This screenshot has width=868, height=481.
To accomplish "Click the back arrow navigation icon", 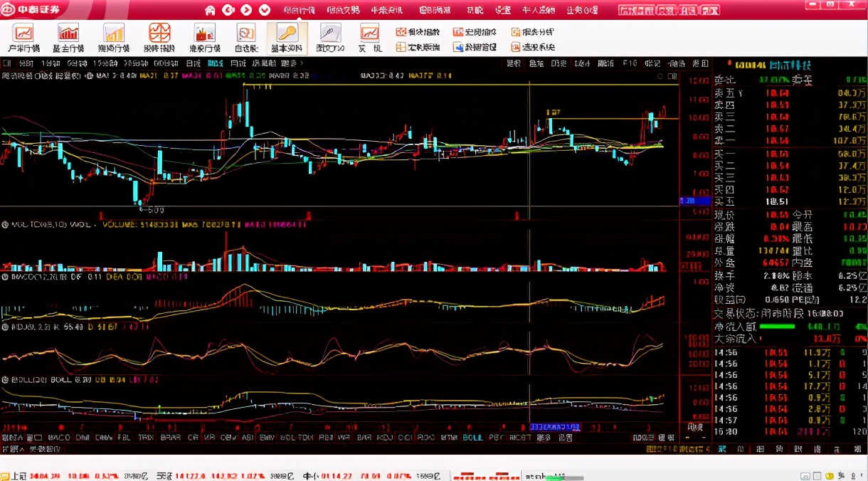I will (x=228, y=10).
